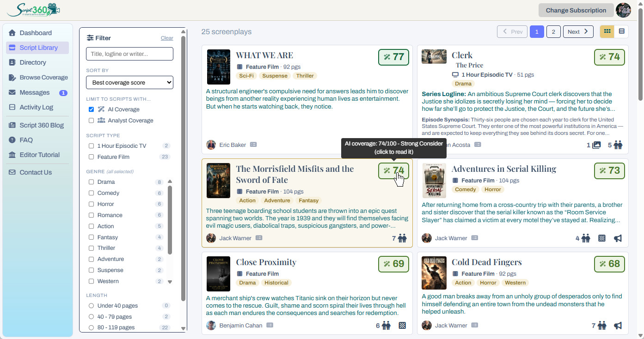The image size is (644, 339).
Task: Open Script 360 Blog link
Action: click(37, 125)
